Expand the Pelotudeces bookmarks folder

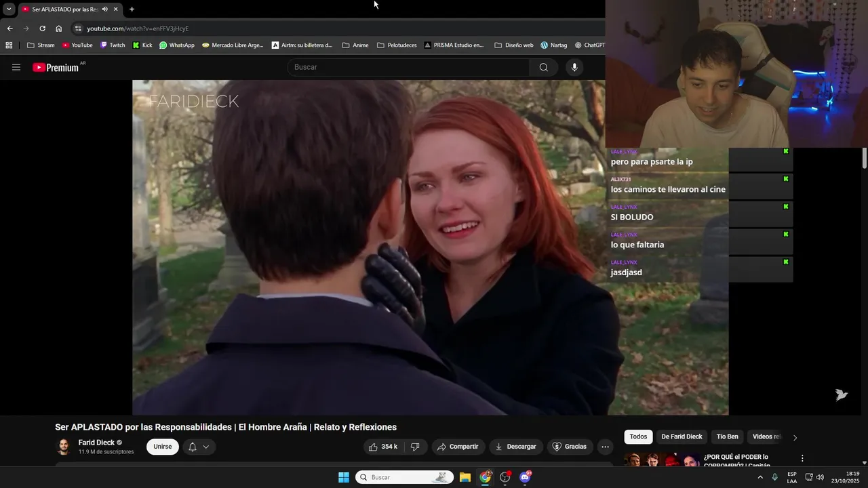pos(397,45)
